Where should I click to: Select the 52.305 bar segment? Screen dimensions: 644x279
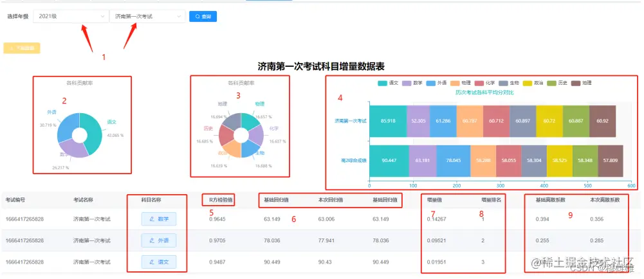pyautogui.click(x=419, y=121)
